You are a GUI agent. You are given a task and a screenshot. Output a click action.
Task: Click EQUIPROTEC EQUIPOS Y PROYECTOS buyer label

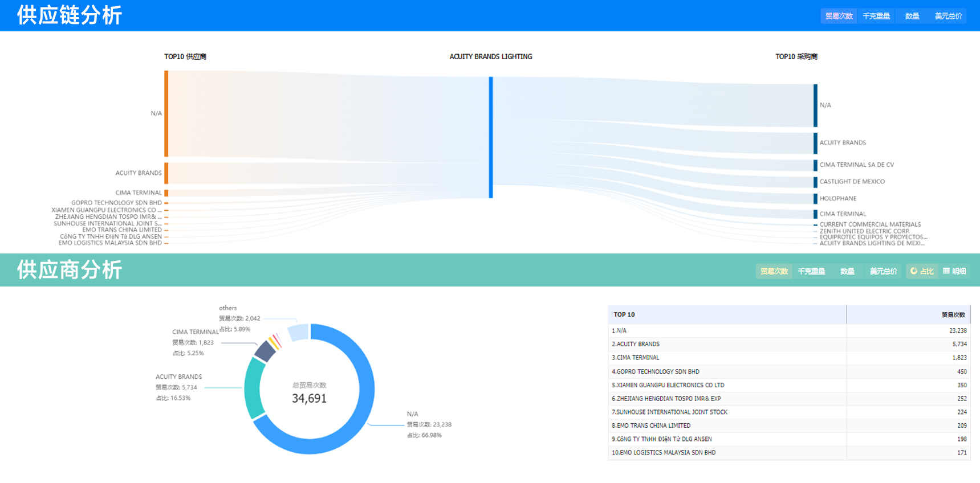(873, 237)
